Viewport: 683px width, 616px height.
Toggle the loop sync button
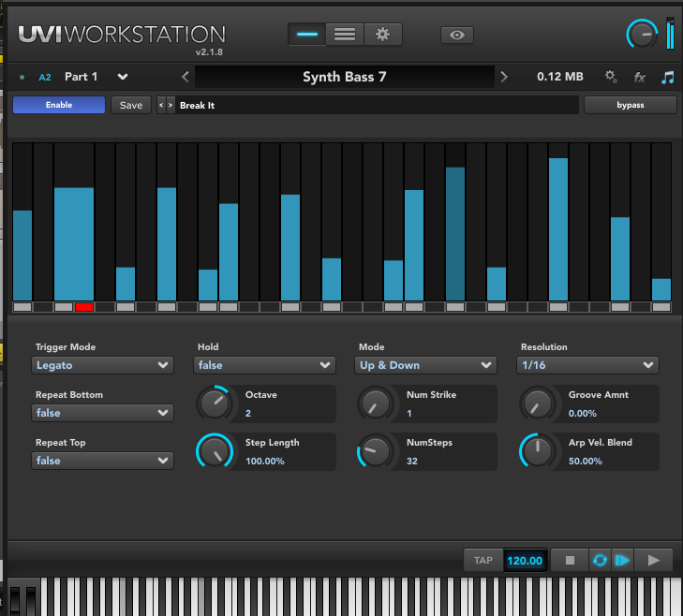pyautogui.click(x=600, y=560)
